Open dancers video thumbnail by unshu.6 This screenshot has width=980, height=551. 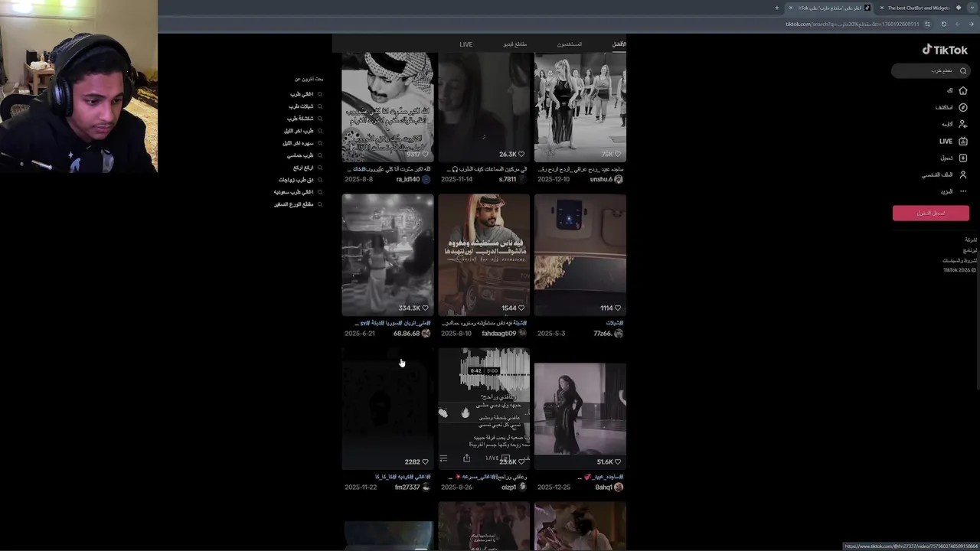[580, 107]
